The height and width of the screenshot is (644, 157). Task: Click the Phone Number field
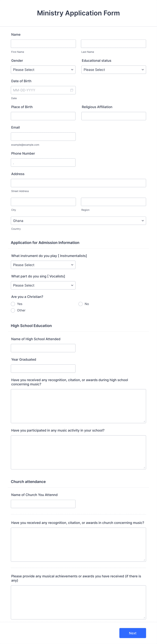pos(43,163)
